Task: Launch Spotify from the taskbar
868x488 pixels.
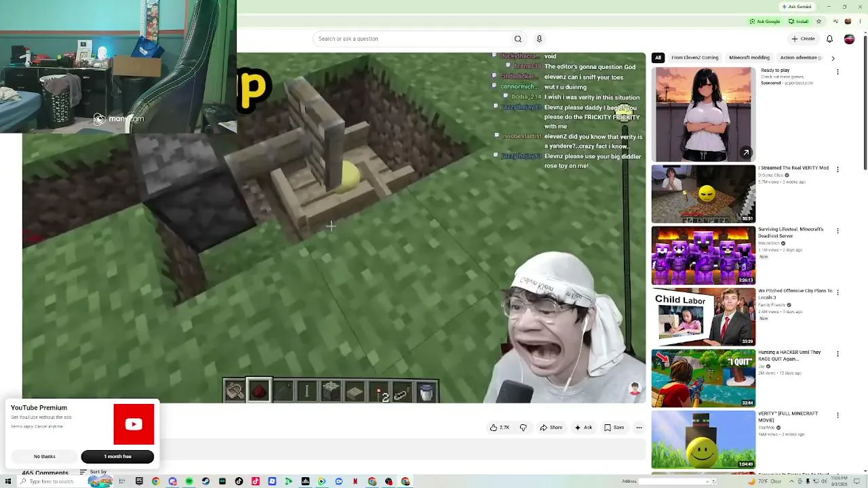Action: (189, 481)
